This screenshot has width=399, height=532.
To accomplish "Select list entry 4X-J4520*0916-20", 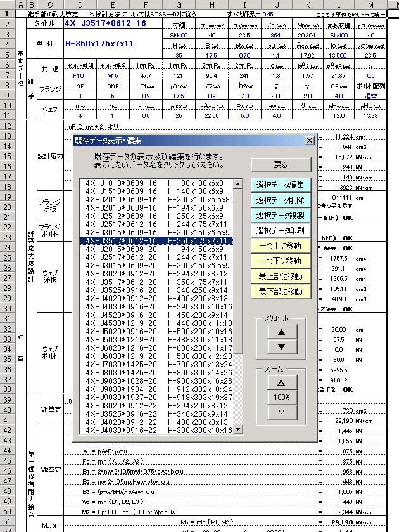I will pyautogui.click(x=156, y=315).
